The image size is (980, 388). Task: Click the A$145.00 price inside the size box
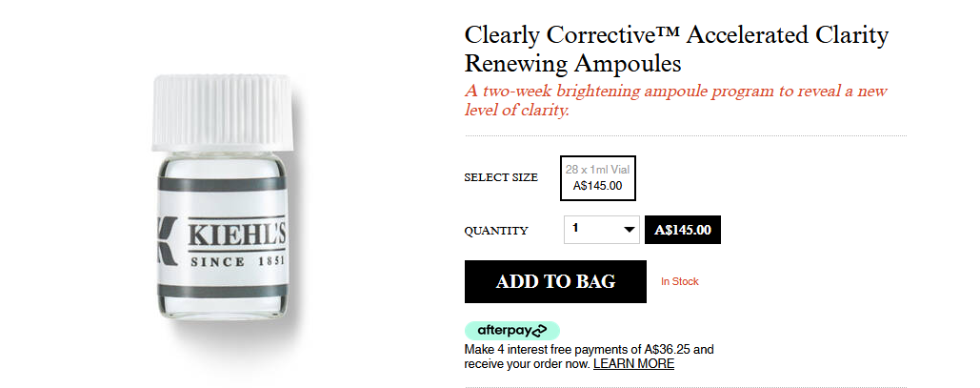(597, 186)
